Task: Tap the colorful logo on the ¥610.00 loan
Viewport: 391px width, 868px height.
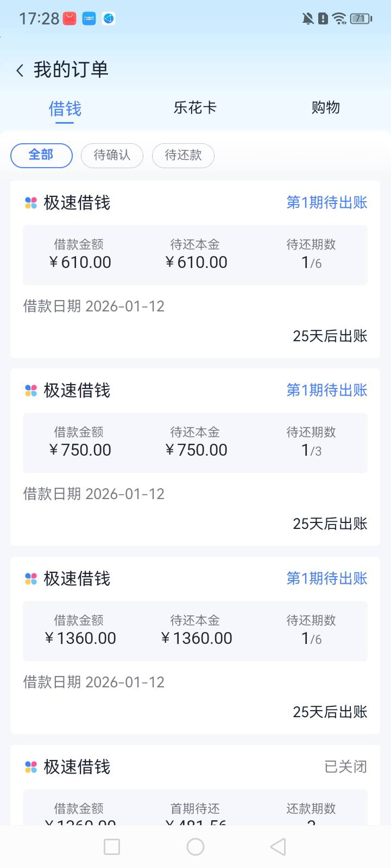Action: [x=31, y=203]
